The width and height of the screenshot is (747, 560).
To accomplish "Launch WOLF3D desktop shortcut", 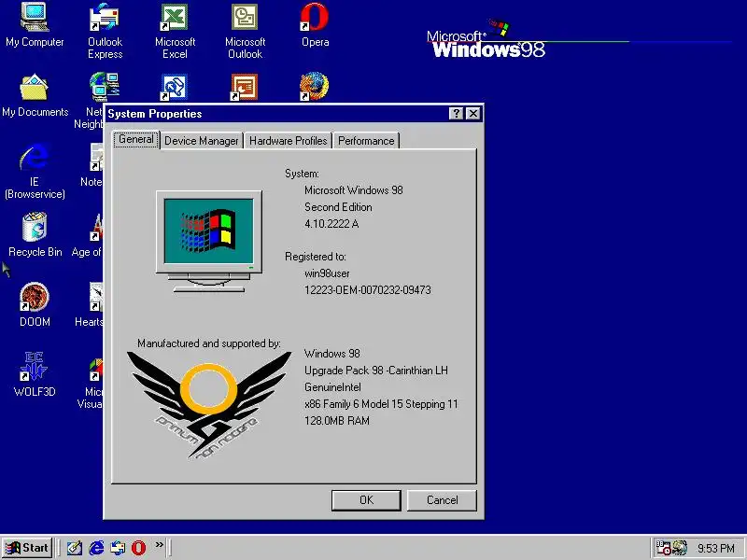I will 35,374.
